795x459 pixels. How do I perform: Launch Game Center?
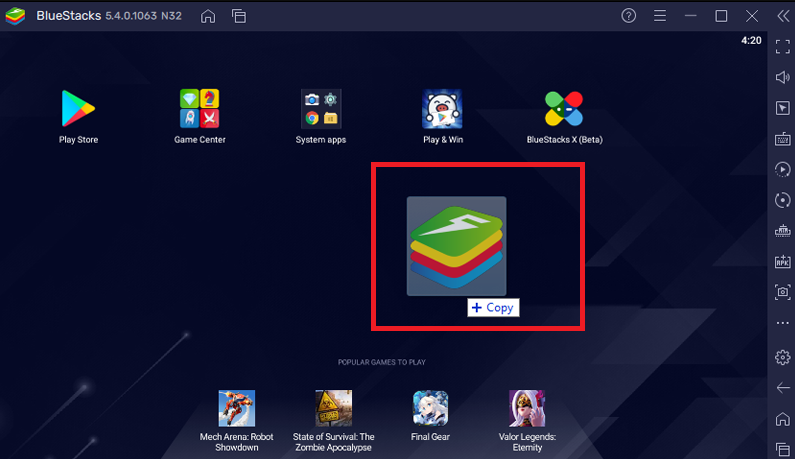(x=199, y=109)
